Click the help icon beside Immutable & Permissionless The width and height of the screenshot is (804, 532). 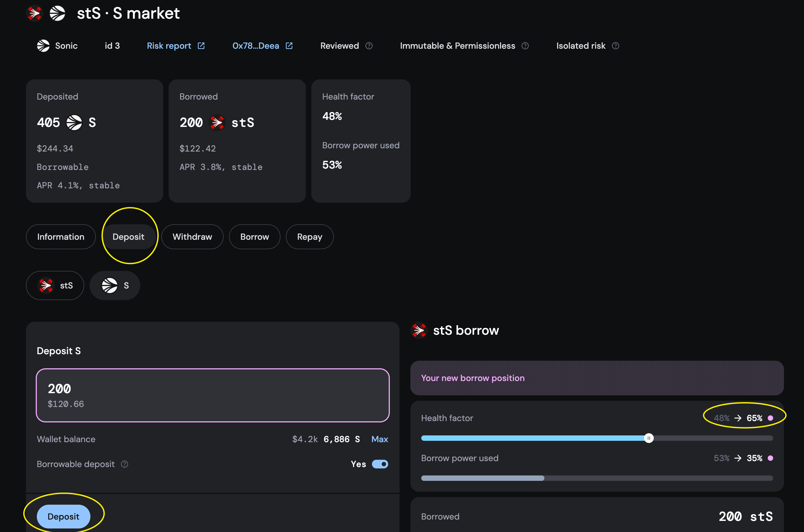(525, 46)
